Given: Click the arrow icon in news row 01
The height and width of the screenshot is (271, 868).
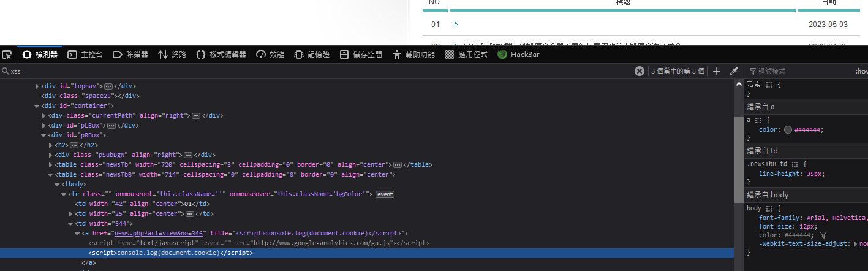Looking at the screenshot, I should [455, 25].
